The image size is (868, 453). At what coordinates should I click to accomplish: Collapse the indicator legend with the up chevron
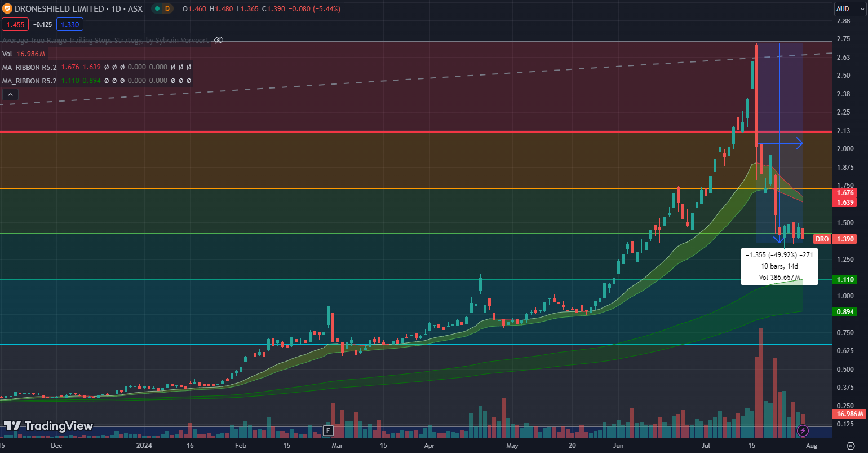click(10, 94)
